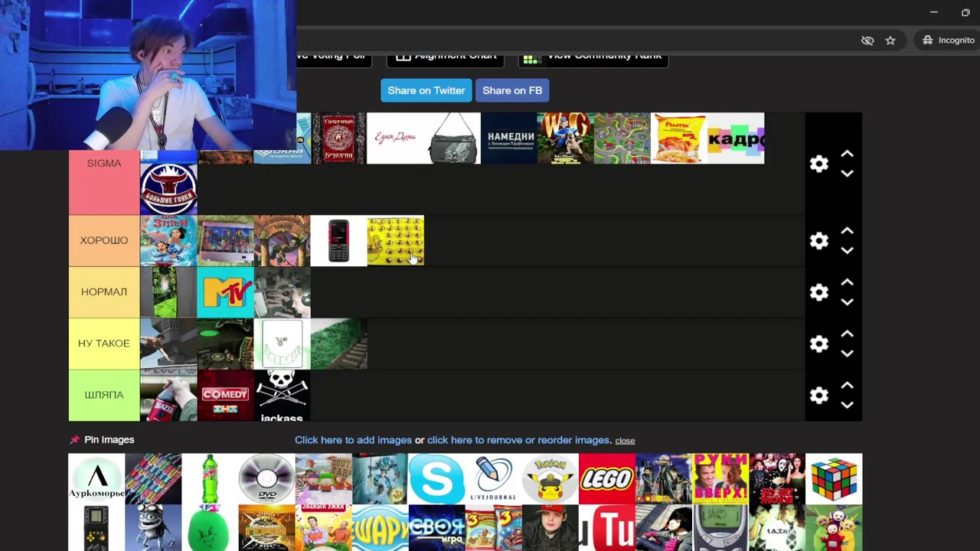The height and width of the screenshot is (551, 980).
Task: Pick the Своя игра logo image
Action: (436, 528)
